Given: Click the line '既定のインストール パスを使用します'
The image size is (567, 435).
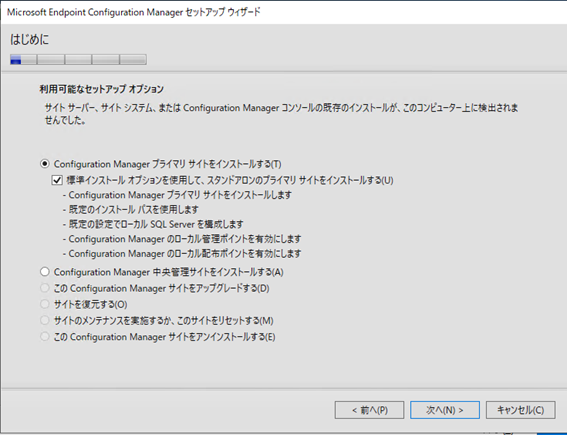Looking at the screenshot, I should [x=131, y=210].
